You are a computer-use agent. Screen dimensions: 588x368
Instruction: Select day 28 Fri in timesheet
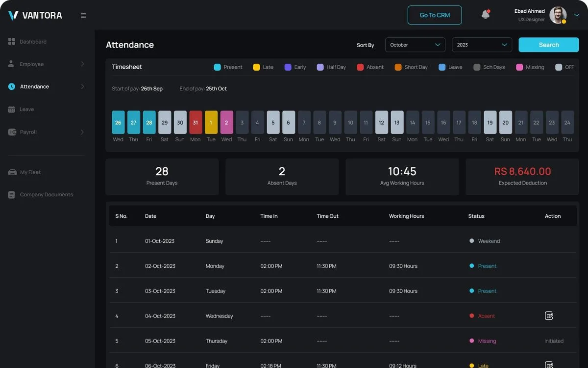pos(149,123)
